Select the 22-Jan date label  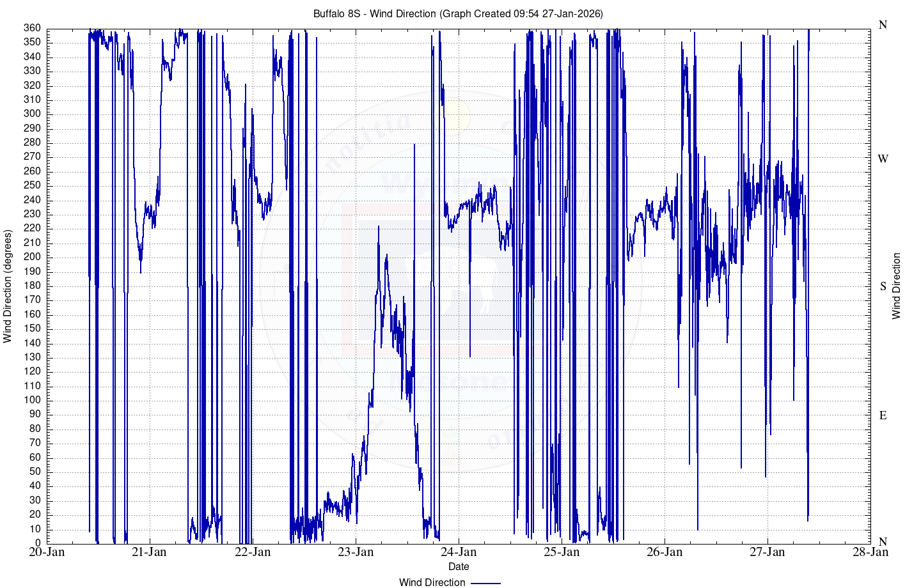253,552
